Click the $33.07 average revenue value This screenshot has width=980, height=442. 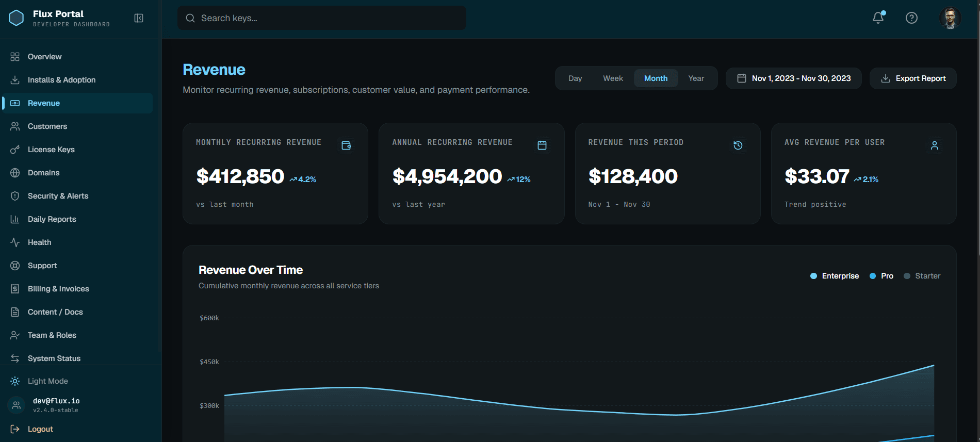click(x=817, y=176)
